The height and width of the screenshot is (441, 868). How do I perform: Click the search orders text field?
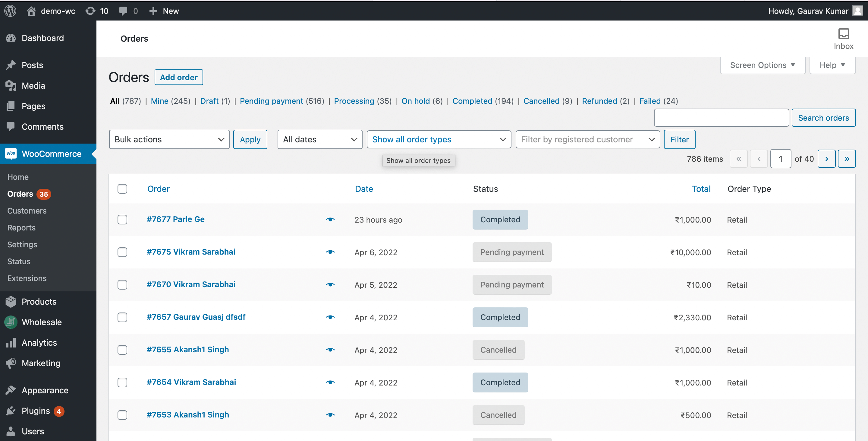[721, 118]
